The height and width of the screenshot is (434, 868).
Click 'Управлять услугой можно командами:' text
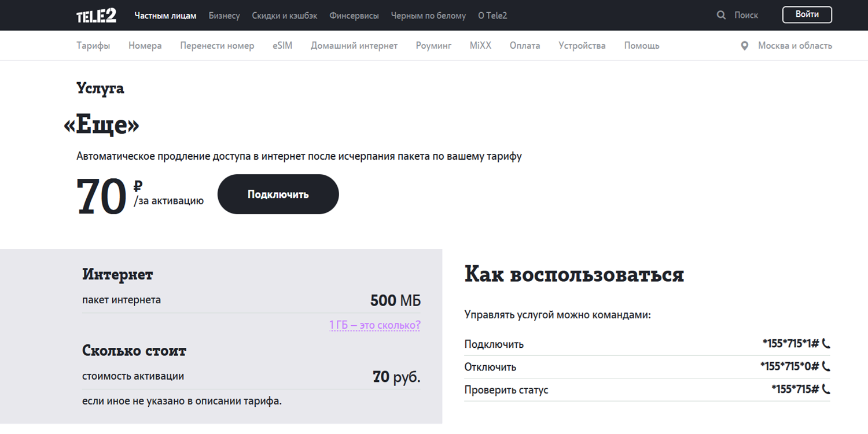click(x=558, y=315)
